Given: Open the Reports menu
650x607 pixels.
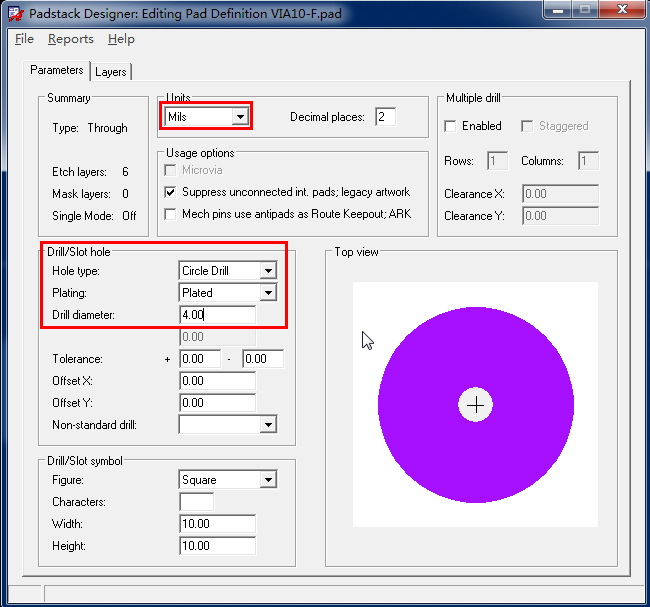Looking at the screenshot, I should [71, 39].
